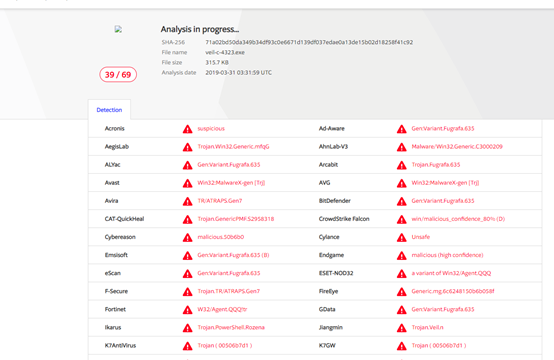Image resolution: width=554 pixels, height=360 pixels.
Task: Click CrowdStrike result win/malicious_confidence_80% (D)
Action: click(458, 219)
